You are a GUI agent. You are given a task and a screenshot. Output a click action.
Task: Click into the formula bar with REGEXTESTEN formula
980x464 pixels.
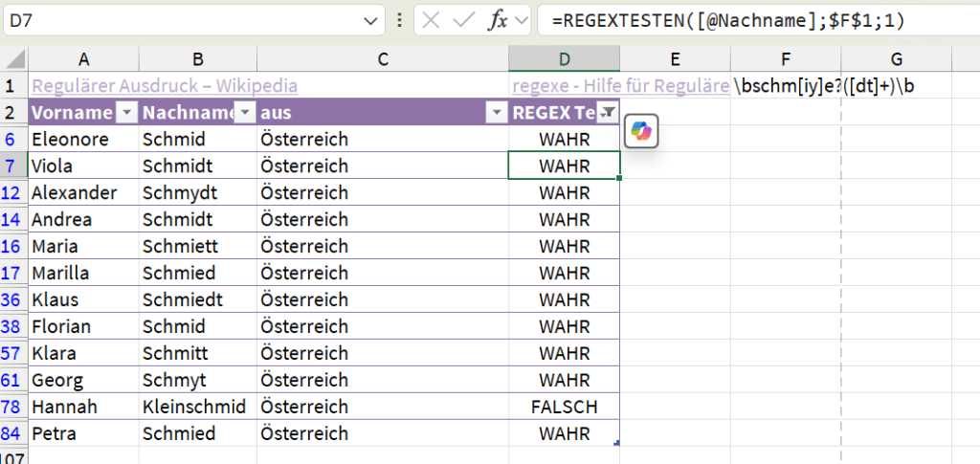pos(746,21)
